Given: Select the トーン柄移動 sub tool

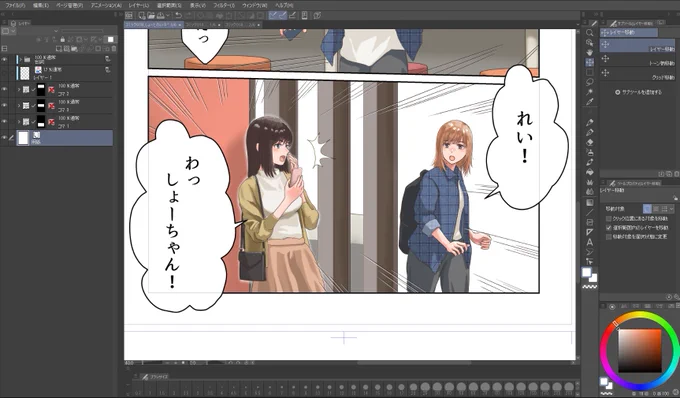Looking at the screenshot, I should [x=637, y=59].
